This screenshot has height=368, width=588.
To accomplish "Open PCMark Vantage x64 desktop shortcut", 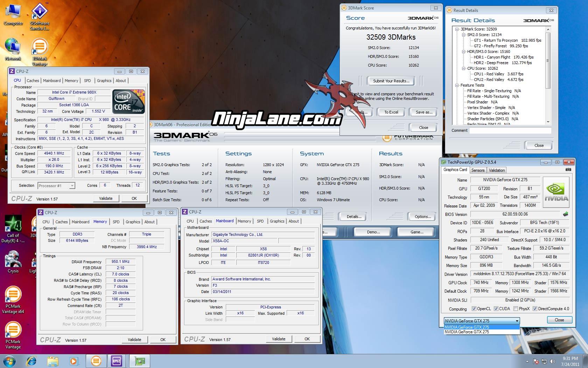I will pyautogui.click(x=13, y=300).
